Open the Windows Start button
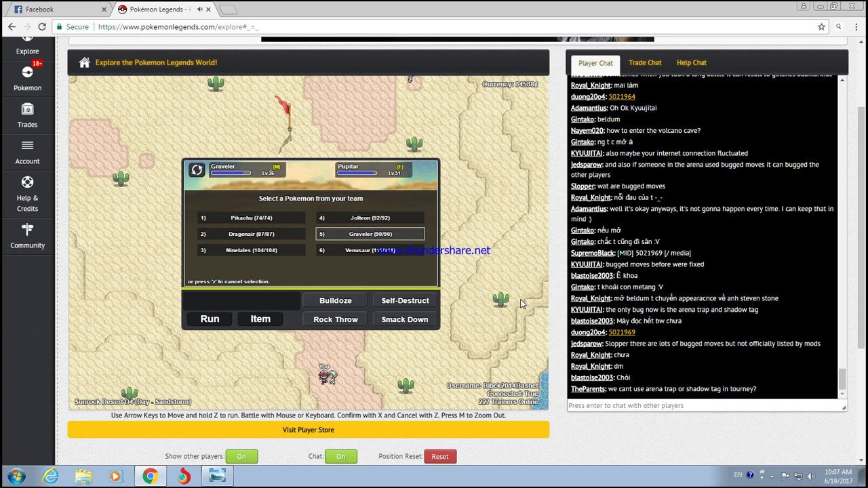 (16, 476)
